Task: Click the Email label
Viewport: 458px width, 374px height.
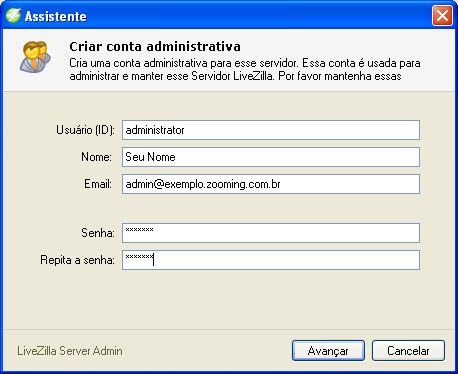Action: (x=98, y=184)
